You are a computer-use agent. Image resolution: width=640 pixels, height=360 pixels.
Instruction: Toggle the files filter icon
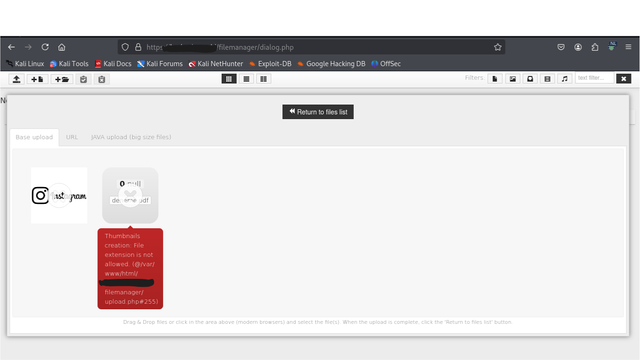click(x=495, y=78)
